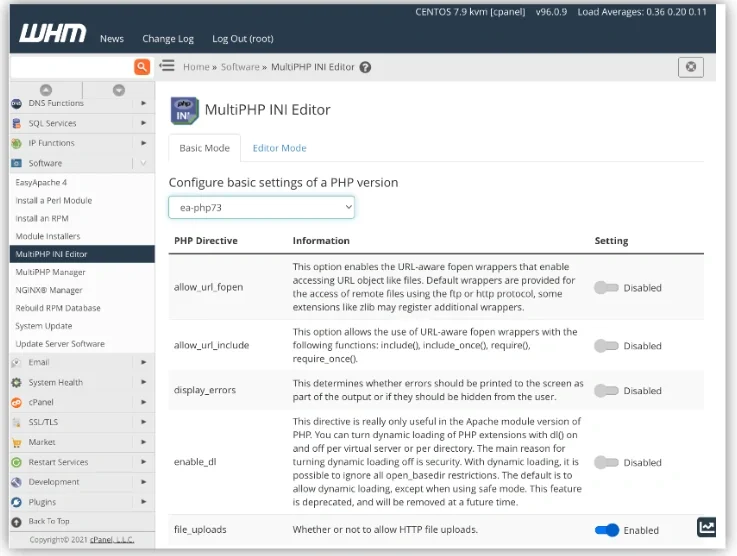Screen dimensions: 737x556
Task: Open Module Installers
Action: [48, 236]
